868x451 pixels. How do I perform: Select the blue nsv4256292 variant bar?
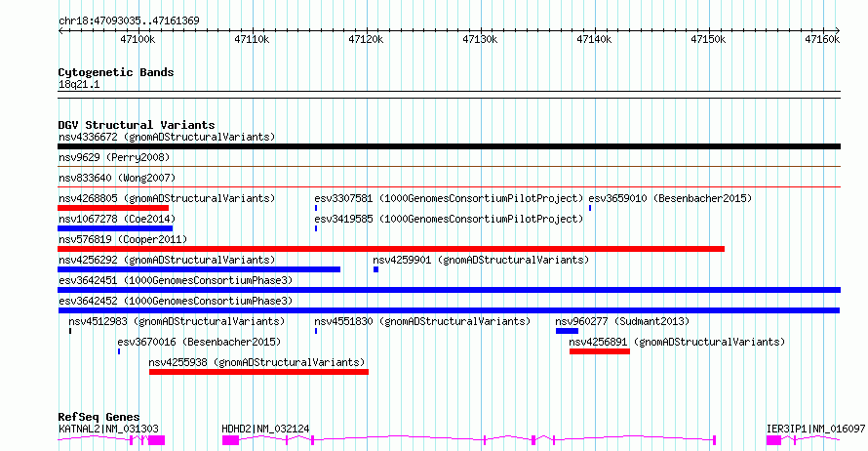(199, 269)
